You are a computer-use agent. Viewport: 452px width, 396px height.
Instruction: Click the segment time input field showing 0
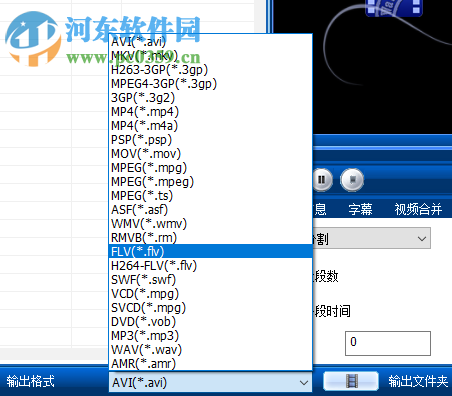click(388, 343)
